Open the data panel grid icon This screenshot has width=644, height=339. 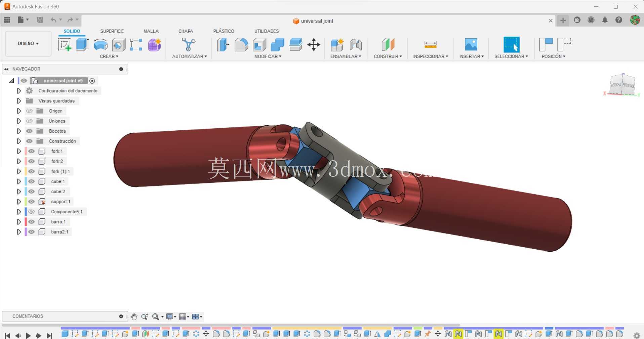7,20
